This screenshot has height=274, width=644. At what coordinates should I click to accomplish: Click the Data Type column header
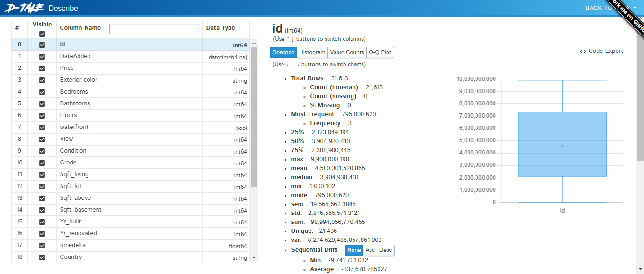tap(221, 28)
